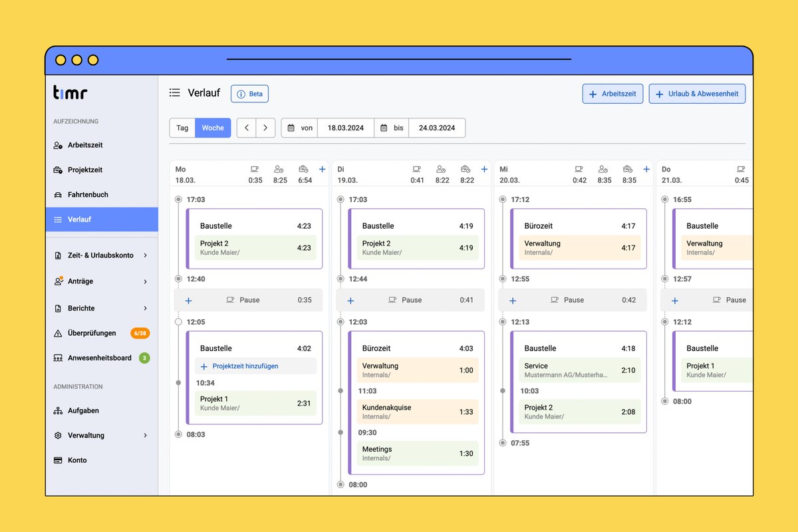Add entry with plus on Monday header
Viewport: 798px width, 532px height.
(x=323, y=170)
